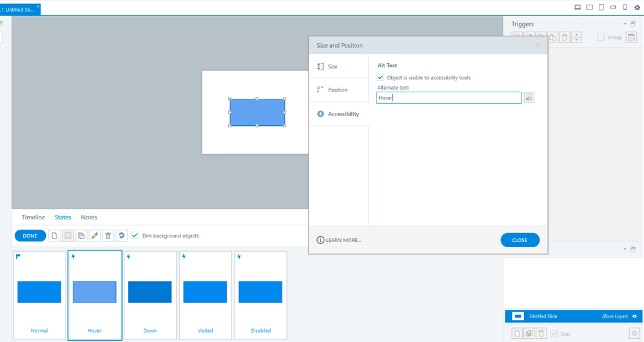The width and height of the screenshot is (644, 342).
Task: Toggle the Dim layers checkbox
Action: pos(554,334)
